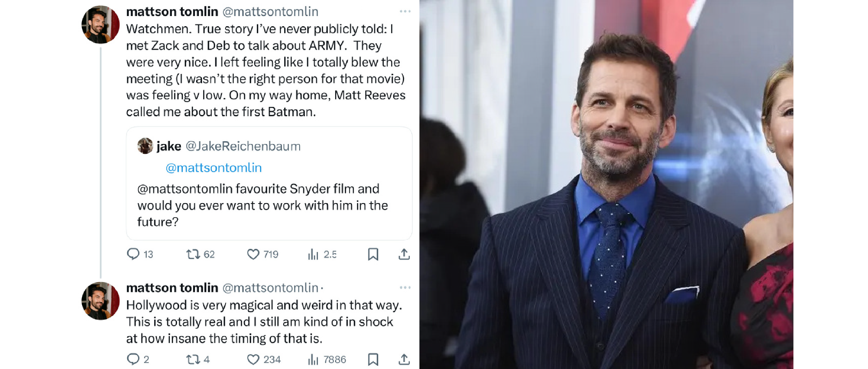Reply to the first Watchmen tweet
This screenshot has height=369, width=868.
133,254
